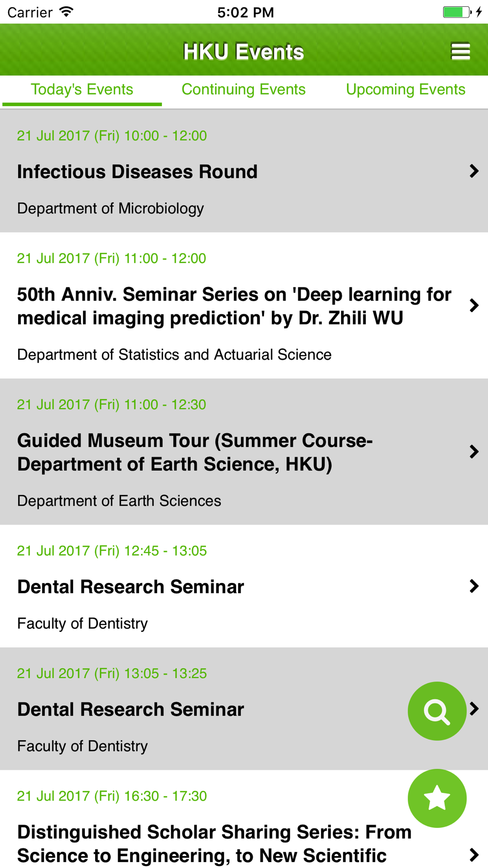The height and width of the screenshot is (868, 488).
Task: Tap Department of Statistics and Actuarial Science
Action: (x=174, y=354)
